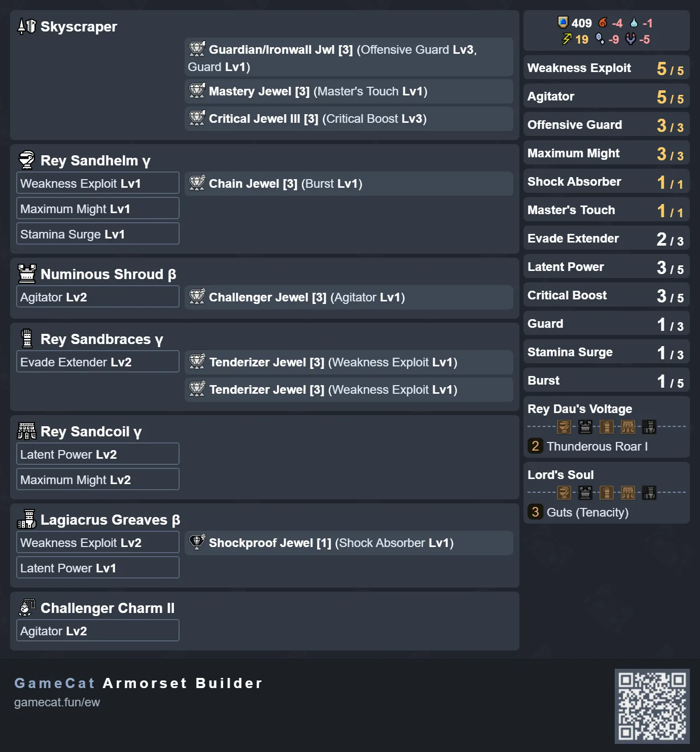Select the Mastery Jewel decoration slot
Screen dimensions: 700x752
pos(349,91)
